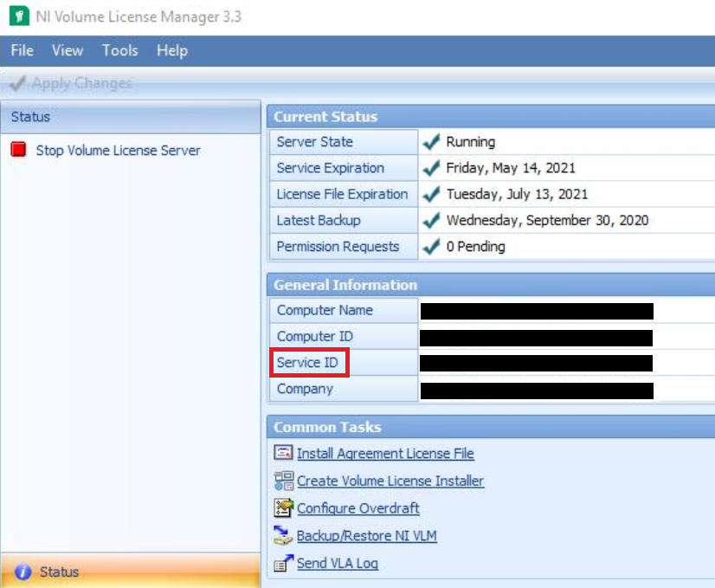The width and height of the screenshot is (715, 588).
Task: Click the Computer Name label
Action: (325, 310)
